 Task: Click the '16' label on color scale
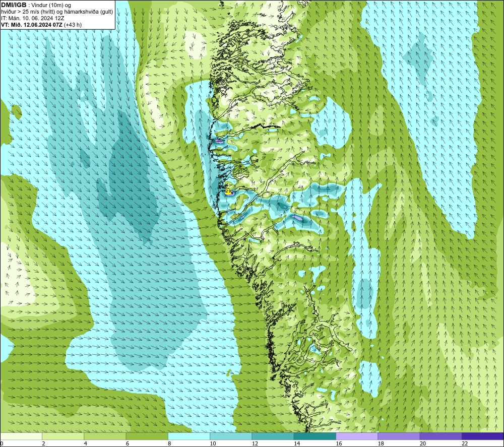click(x=339, y=443)
